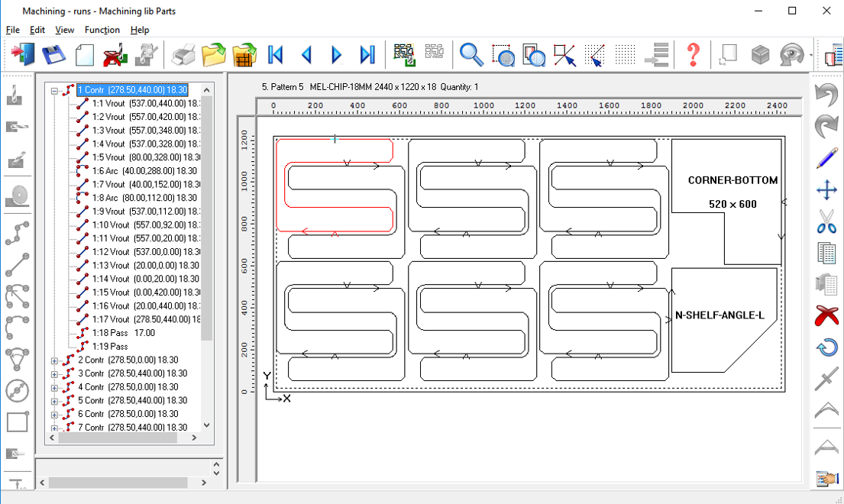Jump to last pattern
Screen dimensions: 844x504
pos(367,54)
